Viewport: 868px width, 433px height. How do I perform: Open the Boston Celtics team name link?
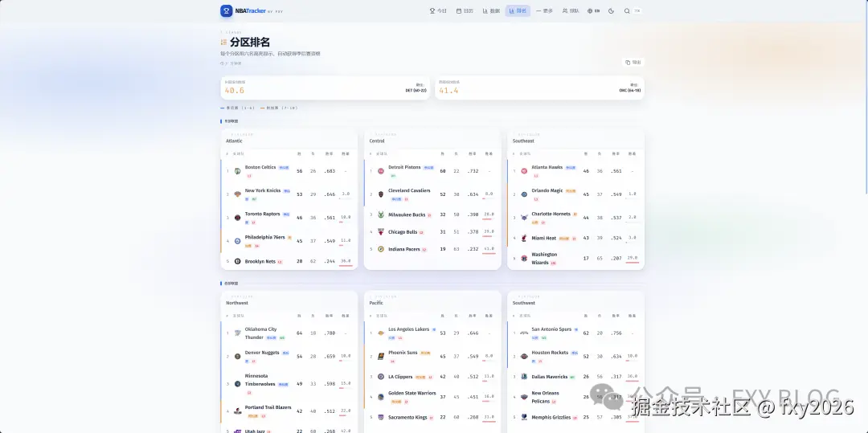coord(260,167)
